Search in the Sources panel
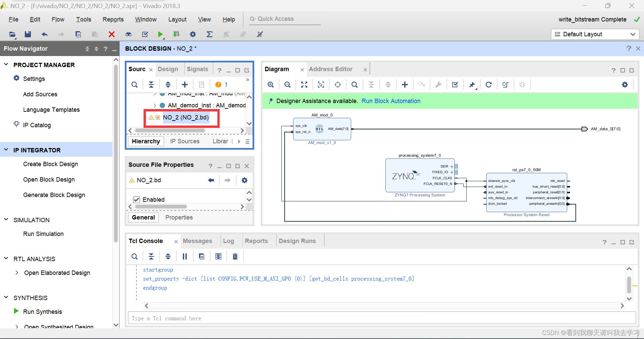This screenshot has height=339, width=644. tap(135, 85)
